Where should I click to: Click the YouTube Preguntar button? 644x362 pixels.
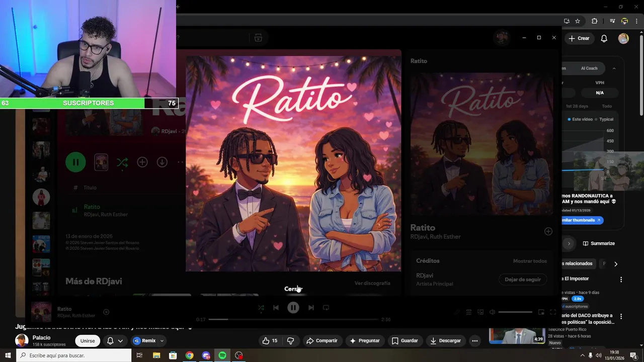(365, 341)
